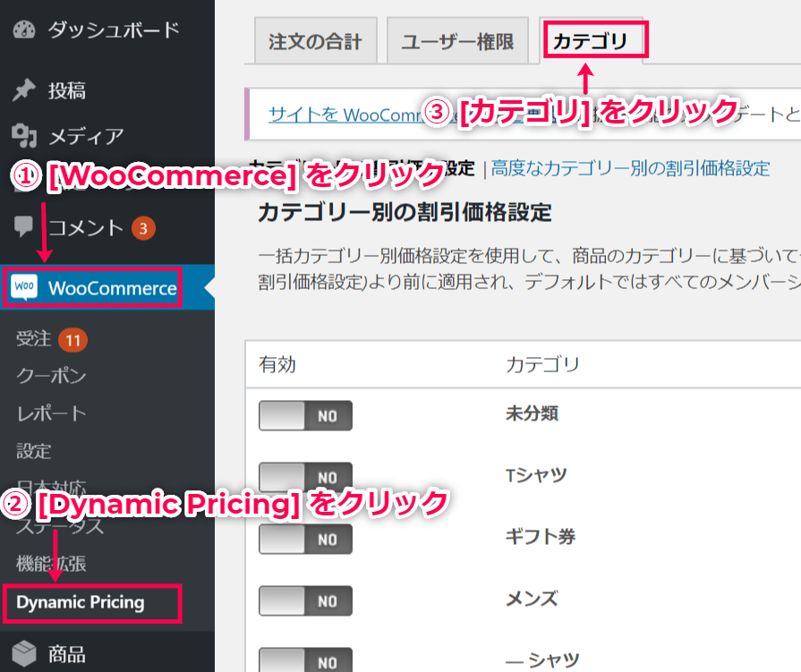
Task: Click the orders count badge 11
Action: tap(73, 340)
